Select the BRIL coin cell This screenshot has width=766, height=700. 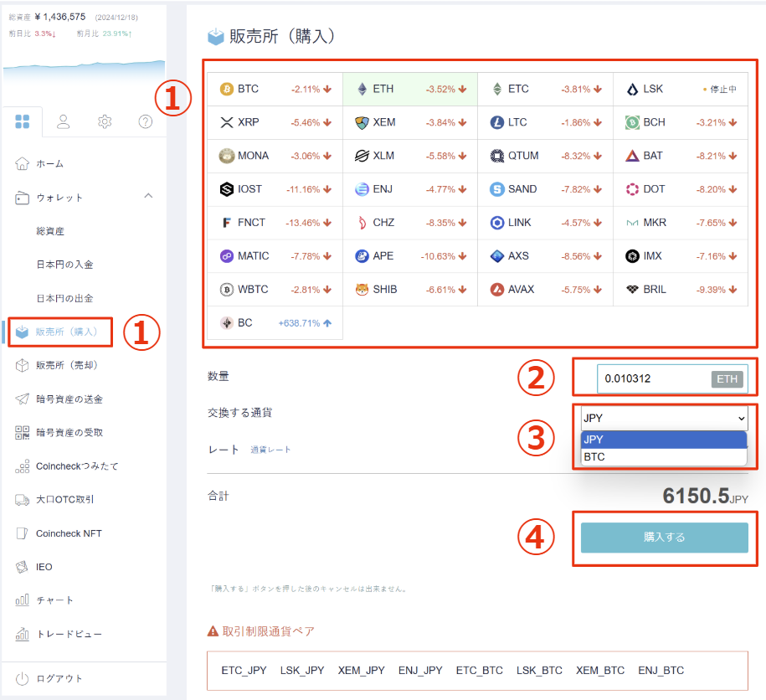click(681, 290)
